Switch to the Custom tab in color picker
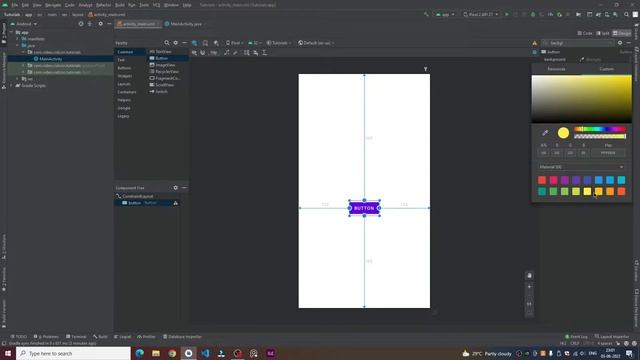The height and width of the screenshot is (360, 640). click(x=607, y=69)
